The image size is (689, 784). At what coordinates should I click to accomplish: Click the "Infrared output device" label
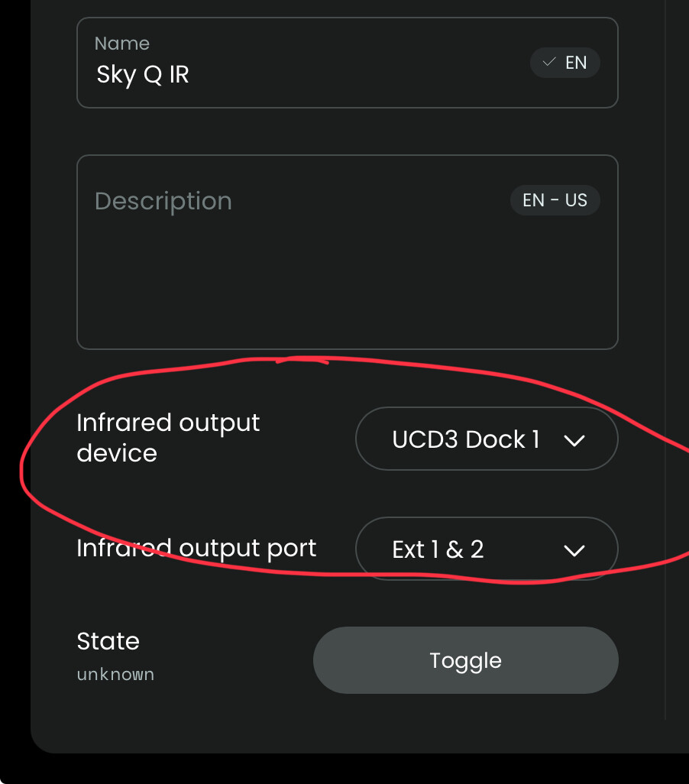click(168, 437)
